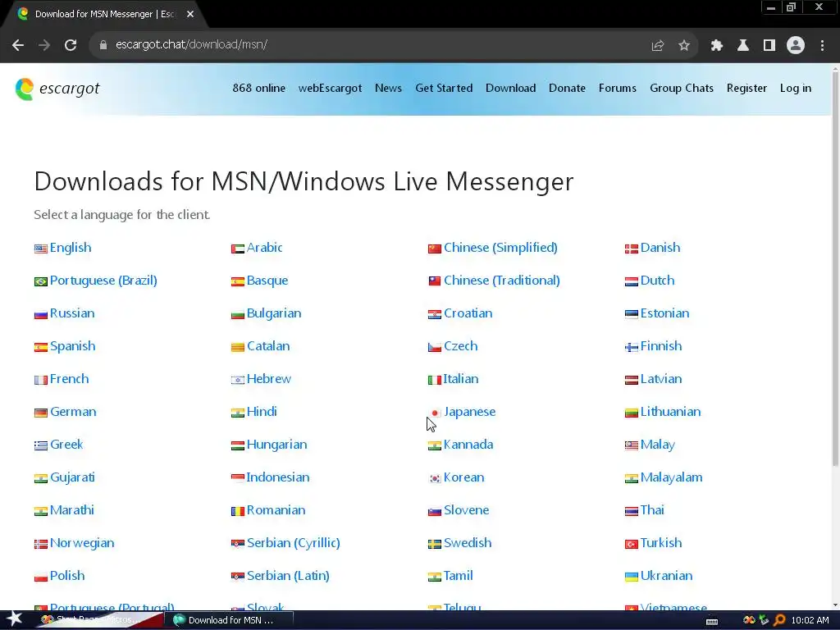Select English language download
The image size is (840, 630).
71,248
